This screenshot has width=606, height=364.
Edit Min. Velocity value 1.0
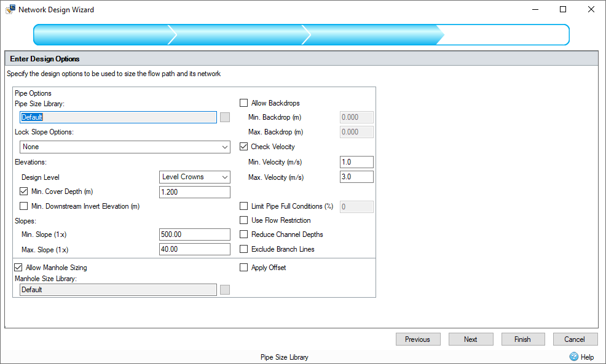[356, 161]
